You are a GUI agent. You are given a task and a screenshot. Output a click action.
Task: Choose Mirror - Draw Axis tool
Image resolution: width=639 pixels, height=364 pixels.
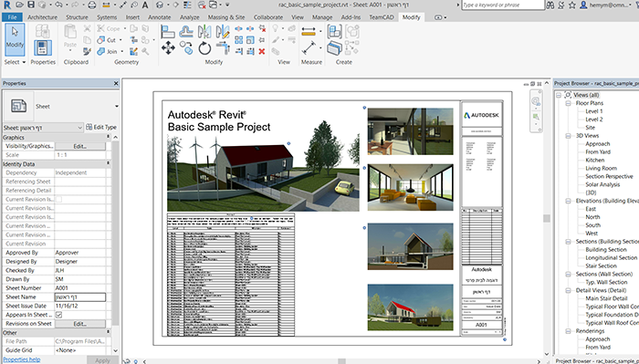point(223,32)
